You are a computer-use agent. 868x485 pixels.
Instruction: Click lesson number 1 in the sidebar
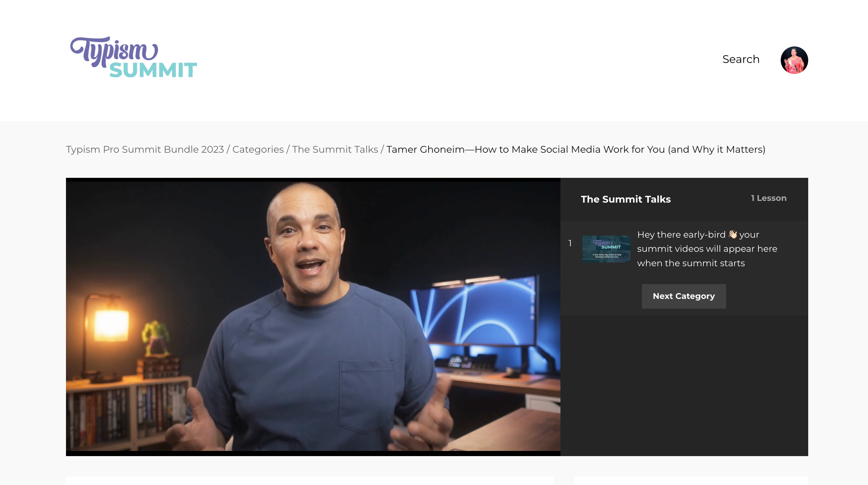570,243
